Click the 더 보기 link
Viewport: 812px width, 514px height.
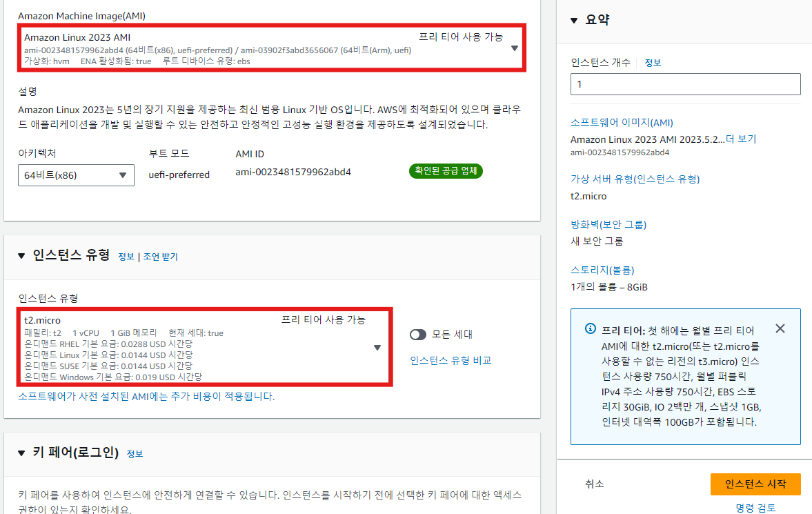741,139
